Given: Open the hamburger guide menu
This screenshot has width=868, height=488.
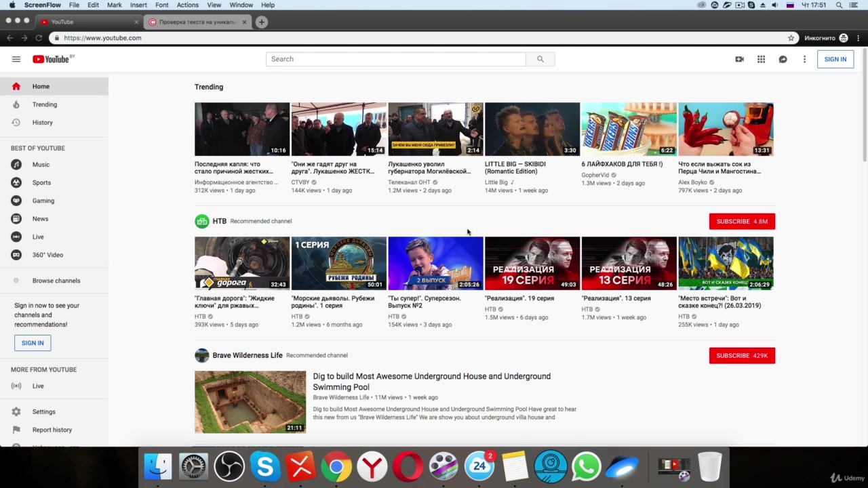Looking at the screenshot, I should coord(16,59).
